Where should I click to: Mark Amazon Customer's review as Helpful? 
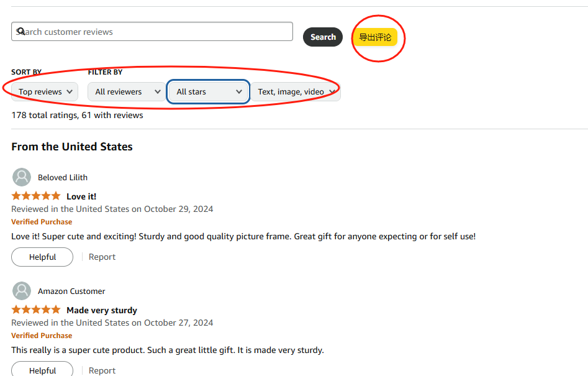pyautogui.click(x=42, y=370)
